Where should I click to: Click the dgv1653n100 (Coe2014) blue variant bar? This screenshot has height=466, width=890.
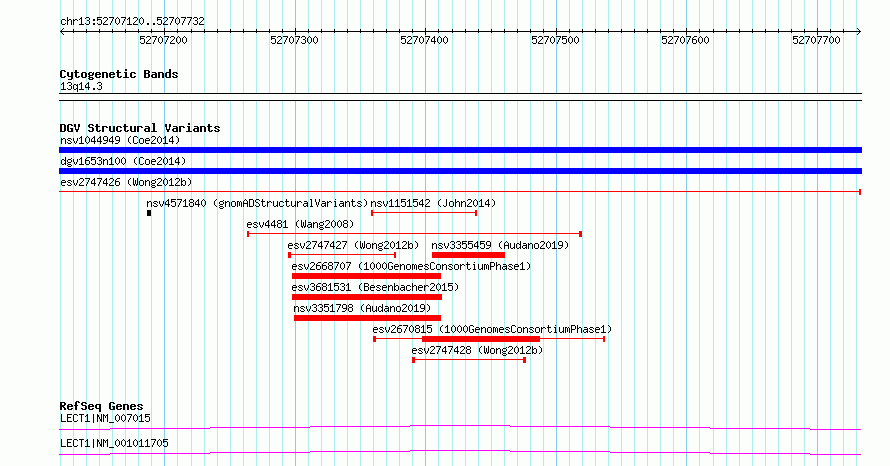[x=460, y=171]
